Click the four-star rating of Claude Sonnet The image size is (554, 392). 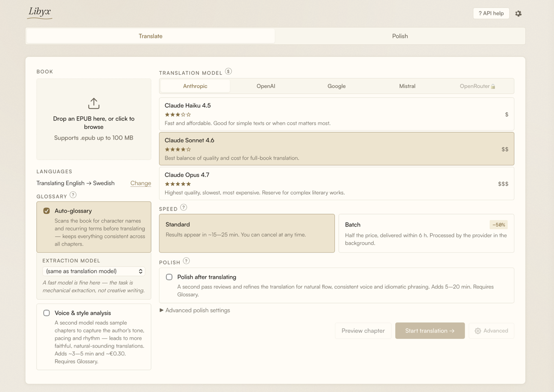pyautogui.click(x=178, y=149)
